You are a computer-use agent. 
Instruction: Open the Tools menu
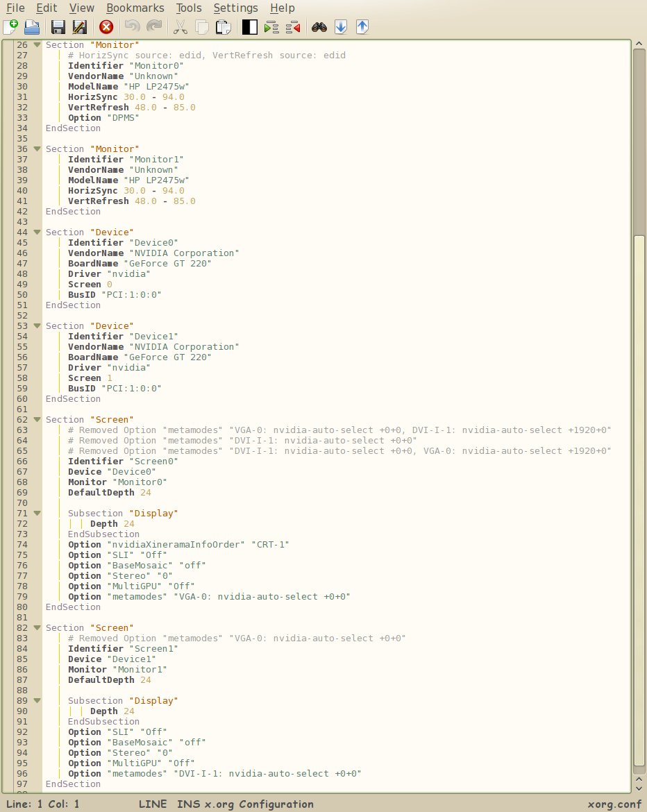tap(189, 8)
